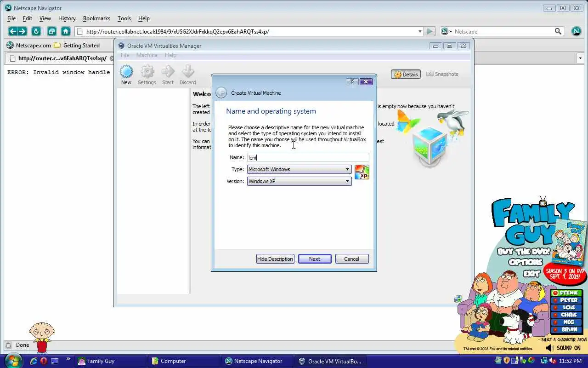This screenshot has width=588, height=368.
Task: Select Peter in character list
Action: point(566,300)
